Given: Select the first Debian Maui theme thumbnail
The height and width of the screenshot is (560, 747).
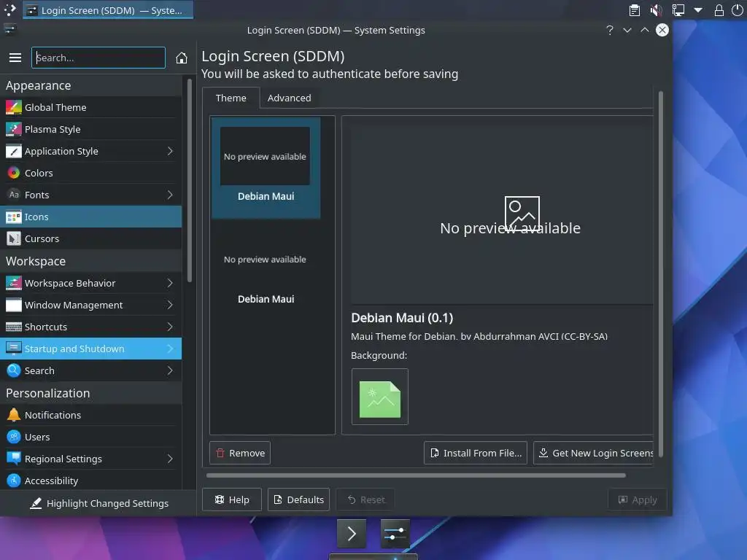Looking at the screenshot, I should [266, 168].
